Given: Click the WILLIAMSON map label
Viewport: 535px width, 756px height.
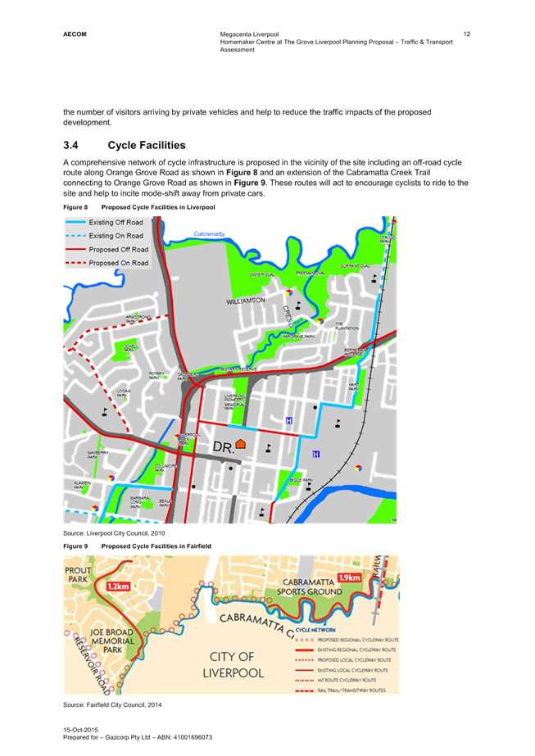Looking at the screenshot, I should (x=246, y=301).
